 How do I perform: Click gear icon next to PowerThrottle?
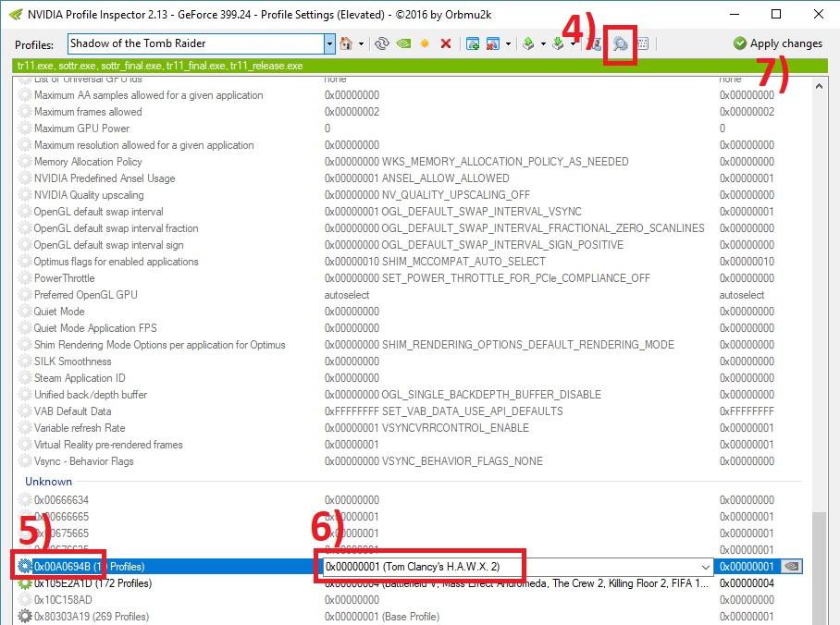pyautogui.click(x=25, y=278)
